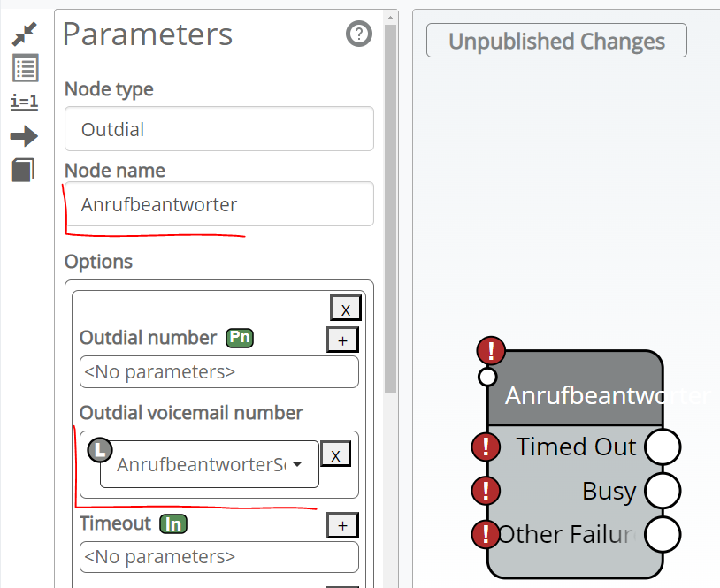Click the Timed Out output connector circle
The height and width of the screenshot is (588, 720).
[663, 447]
